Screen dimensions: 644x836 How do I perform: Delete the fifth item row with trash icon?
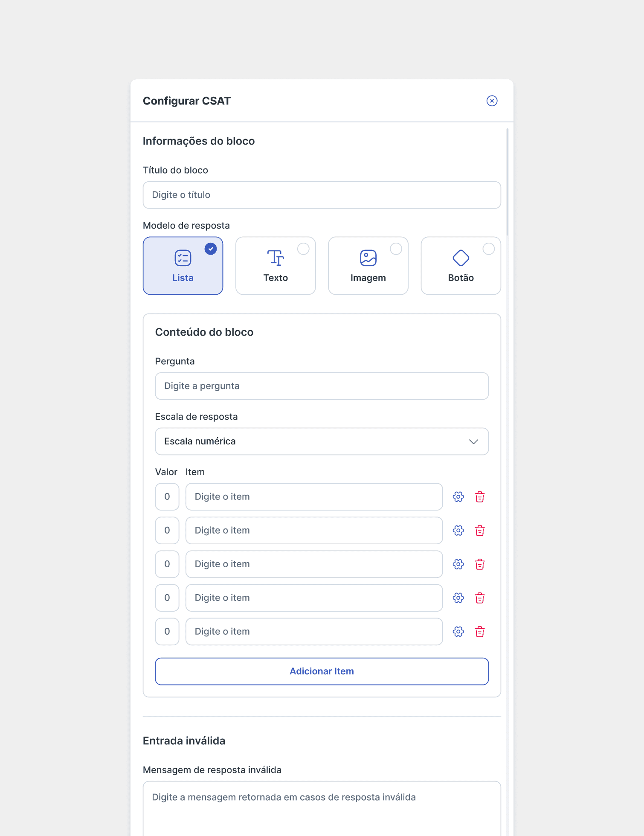[x=480, y=632]
